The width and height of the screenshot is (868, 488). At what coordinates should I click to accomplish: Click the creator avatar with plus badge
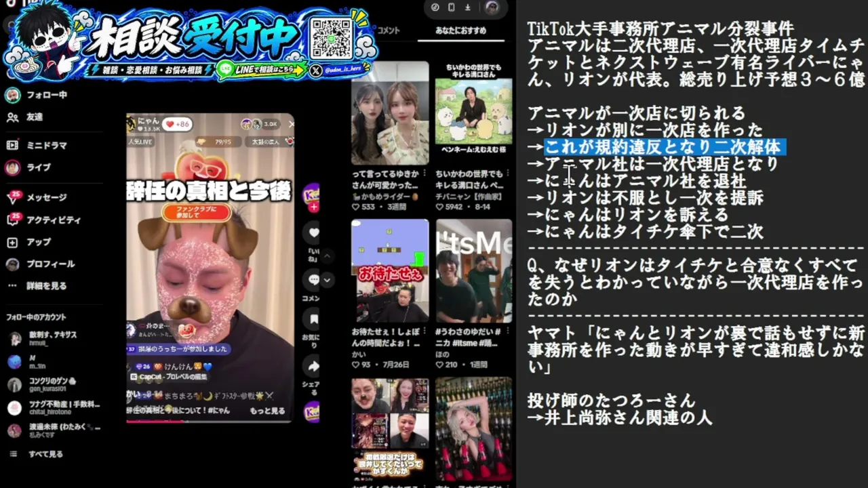[x=312, y=196]
